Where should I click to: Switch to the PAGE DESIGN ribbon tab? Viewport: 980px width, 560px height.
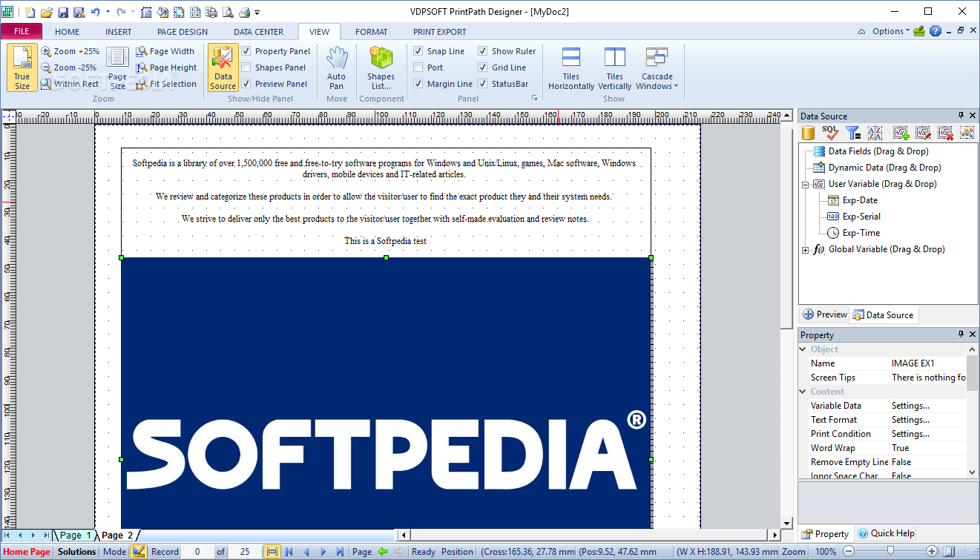pyautogui.click(x=182, y=32)
